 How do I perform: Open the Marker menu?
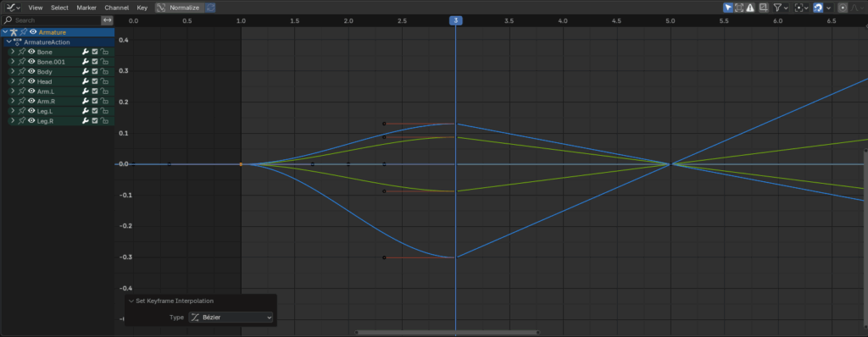tap(86, 8)
